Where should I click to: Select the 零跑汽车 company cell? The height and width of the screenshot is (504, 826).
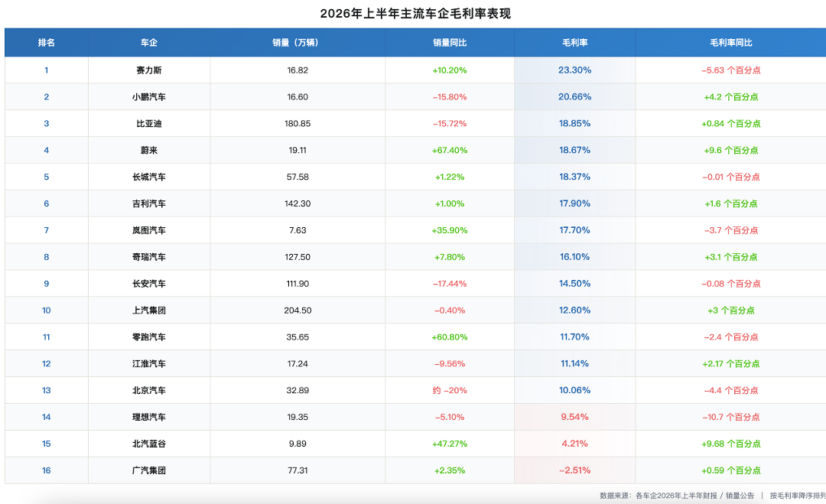pos(149,337)
